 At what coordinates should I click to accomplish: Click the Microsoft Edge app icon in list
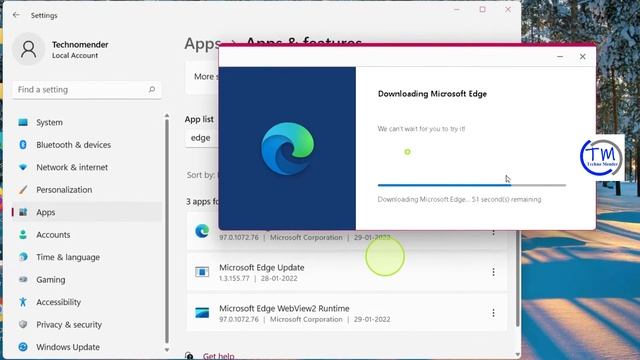pyautogui.click(x=202, y=231)
